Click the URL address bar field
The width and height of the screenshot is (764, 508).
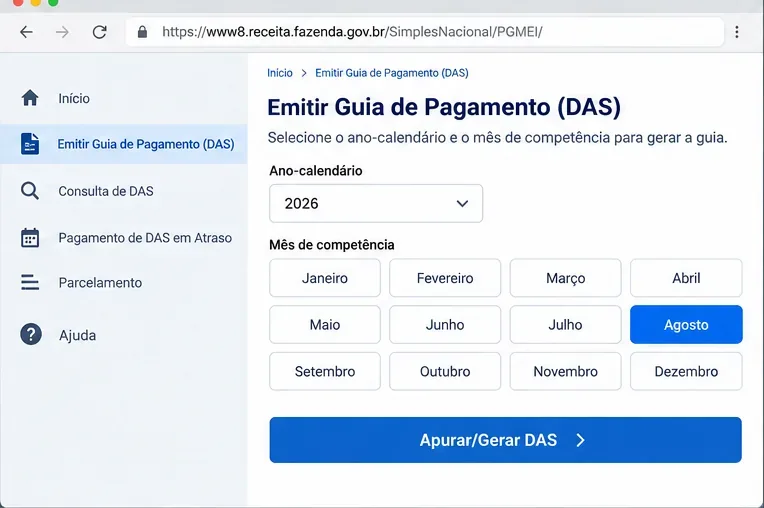[x=424, y=32]
